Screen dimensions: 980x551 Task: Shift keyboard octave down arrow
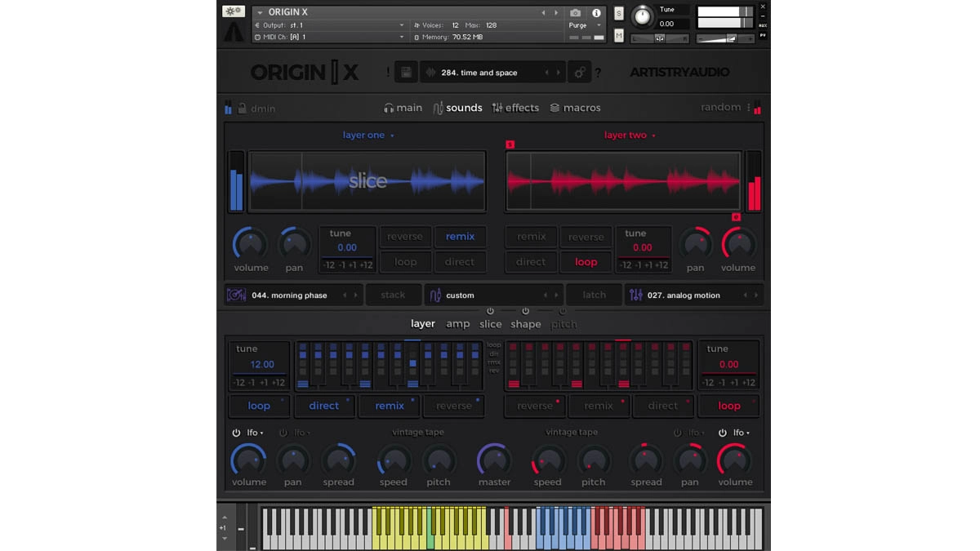click(x=225, y=539)
